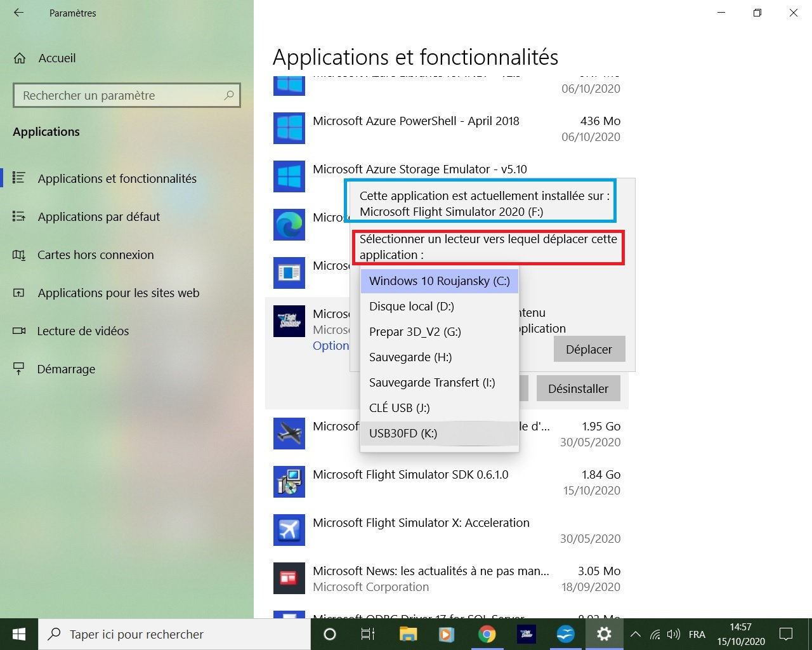Screen dimensions: 812x650
Task: Open File Explorer from the taskbar
Action: click(408, 634)
